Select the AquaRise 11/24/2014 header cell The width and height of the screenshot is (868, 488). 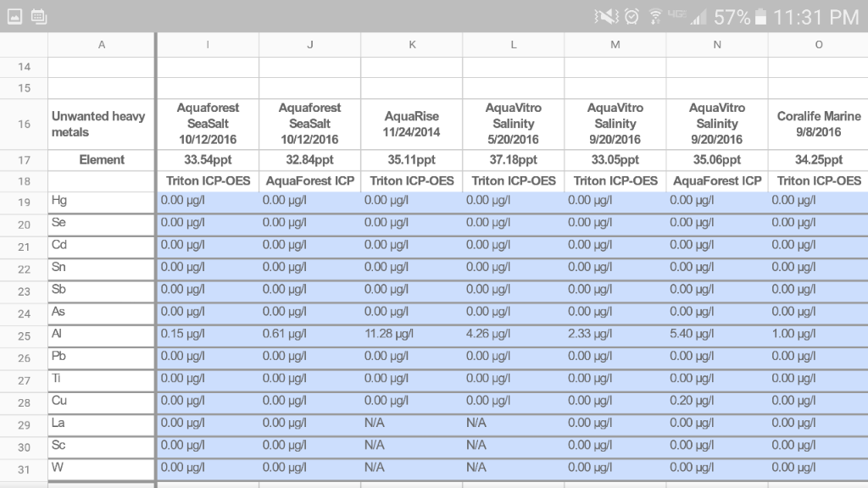[x=412, y=124]
